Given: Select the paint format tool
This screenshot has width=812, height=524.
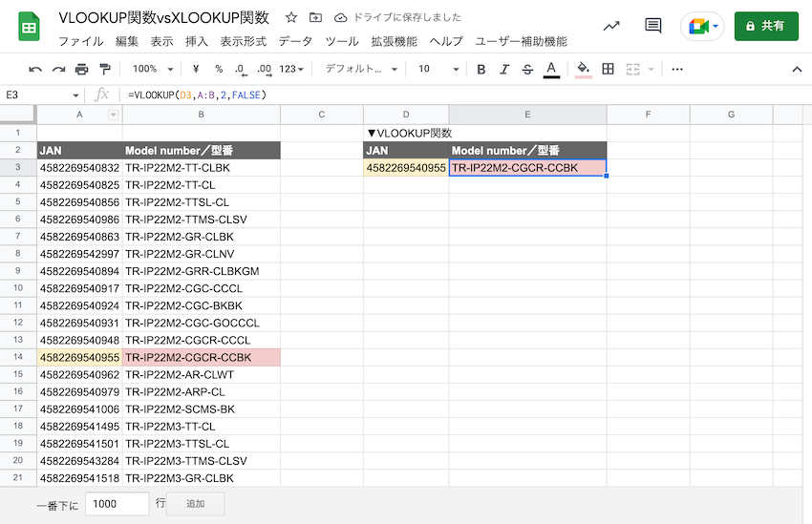Looking at the screenshot, I should click(x=104, y=69).
